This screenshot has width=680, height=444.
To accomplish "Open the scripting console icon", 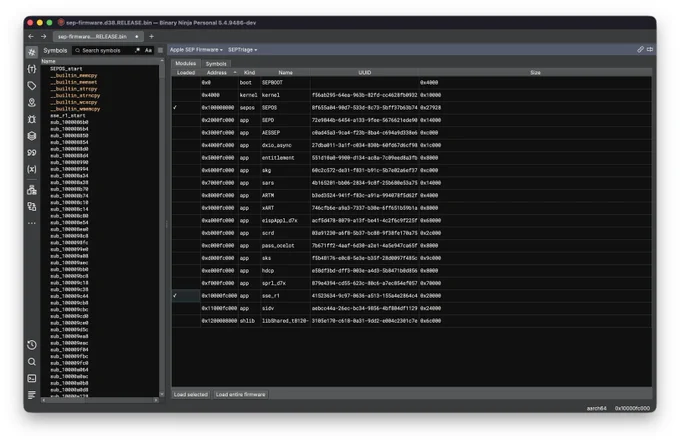I will coord(32,379).
